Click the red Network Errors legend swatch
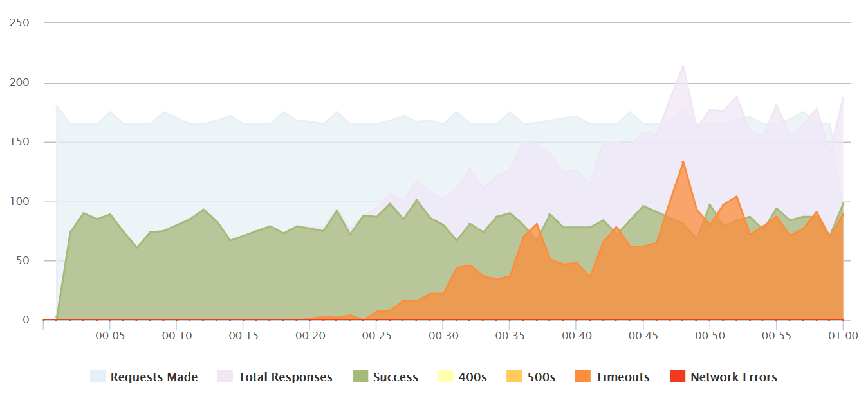Viewport: 868px width, 412px height. click(678, 377)
